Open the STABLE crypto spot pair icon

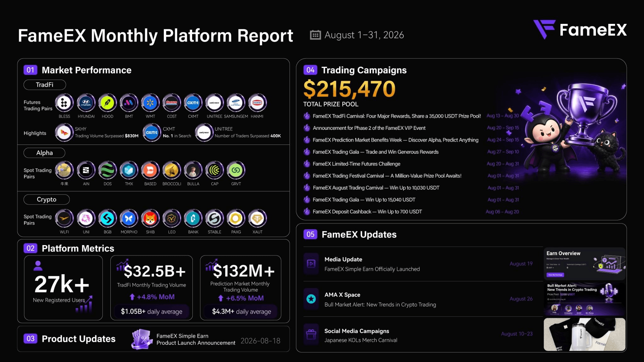pyautogui.click(x=214, y=218)
